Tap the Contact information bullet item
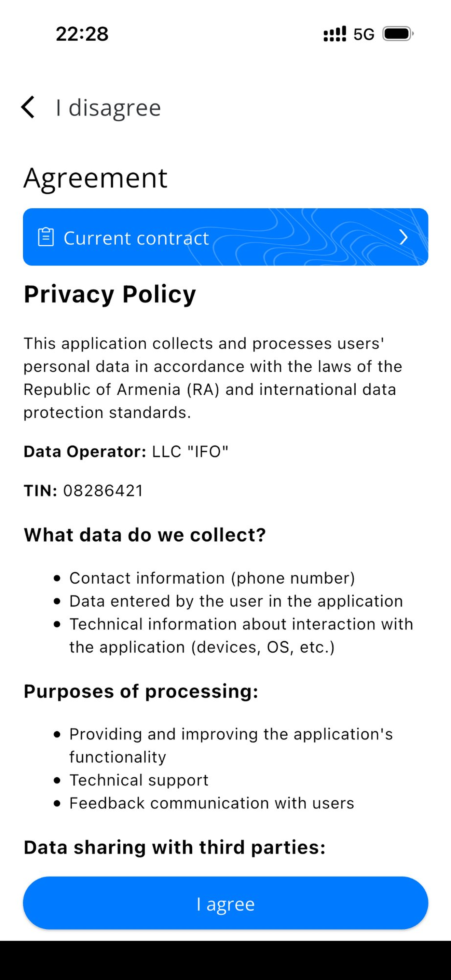Screen dimensions: 451x980 (212, 578)
